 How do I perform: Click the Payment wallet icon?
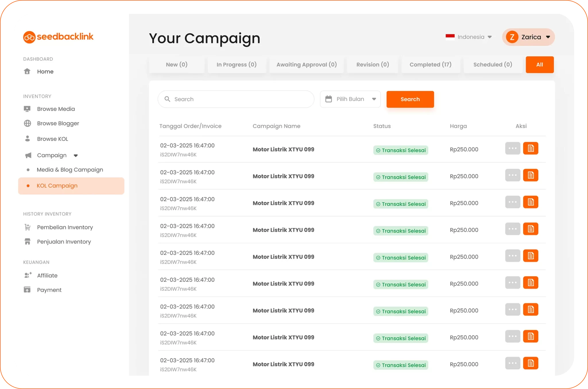tap(27, 290)
